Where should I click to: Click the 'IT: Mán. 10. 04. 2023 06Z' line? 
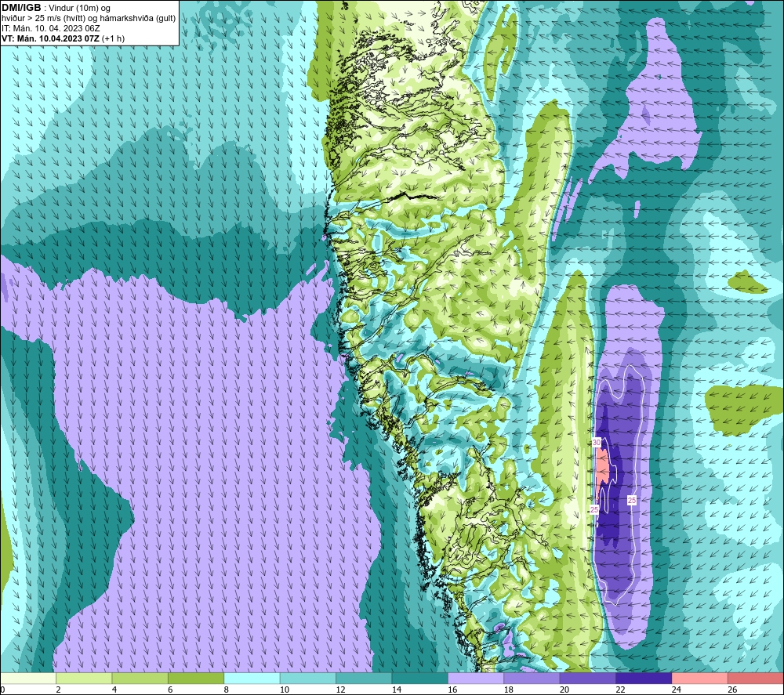[x=50, y=28]
